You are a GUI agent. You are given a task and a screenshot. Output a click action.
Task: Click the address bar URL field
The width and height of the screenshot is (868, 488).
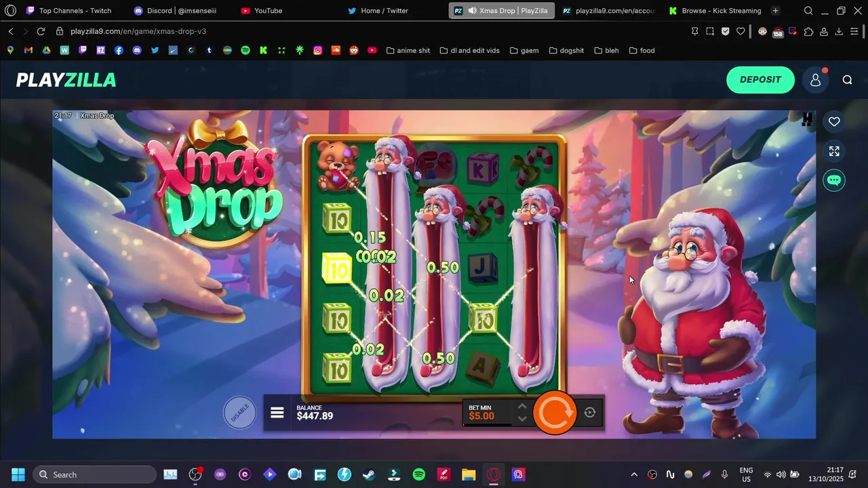tap(366, 31)
